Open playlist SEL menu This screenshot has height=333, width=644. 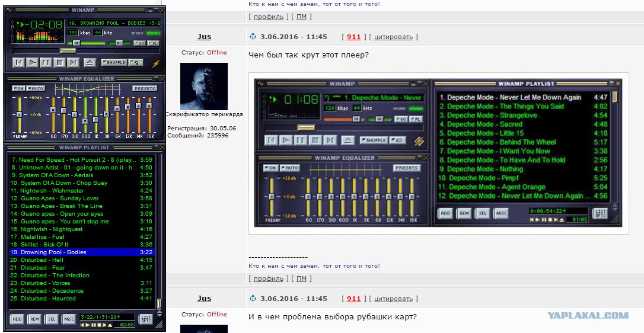52,319
